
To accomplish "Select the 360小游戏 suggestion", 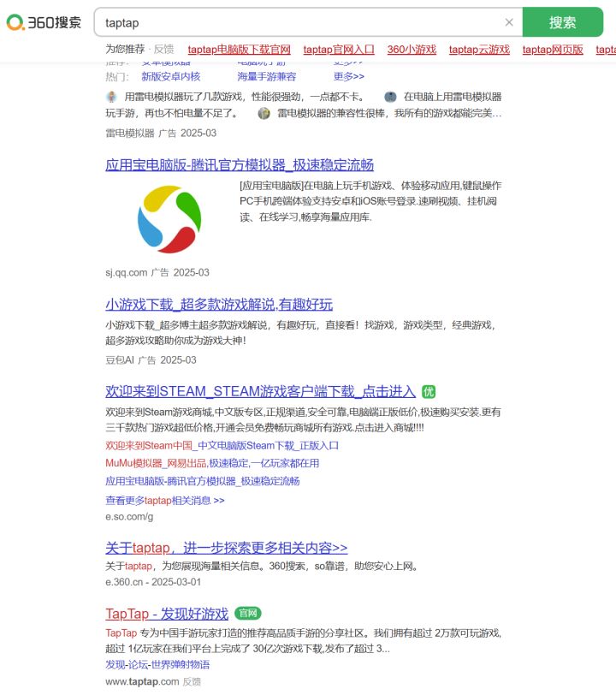I will coord(412,49).
